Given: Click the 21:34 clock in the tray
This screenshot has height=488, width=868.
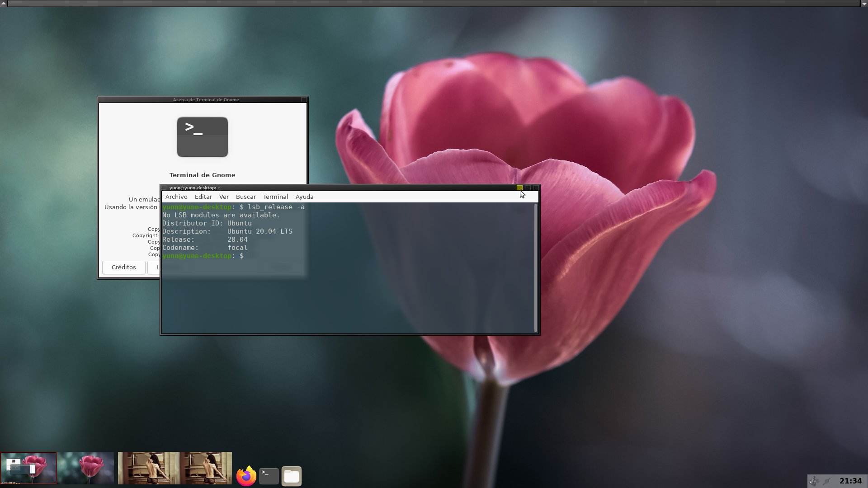Looking at the screenshot, I should (850, 481).
